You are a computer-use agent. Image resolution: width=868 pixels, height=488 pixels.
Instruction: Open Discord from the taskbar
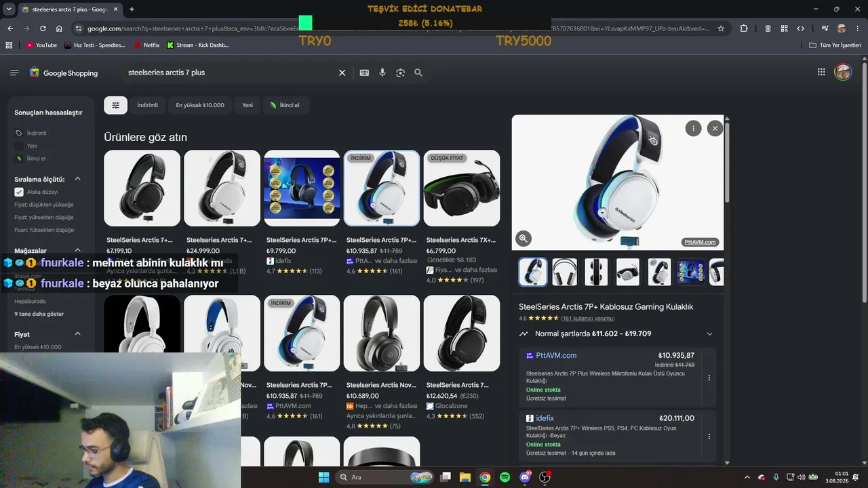point(524,477)
